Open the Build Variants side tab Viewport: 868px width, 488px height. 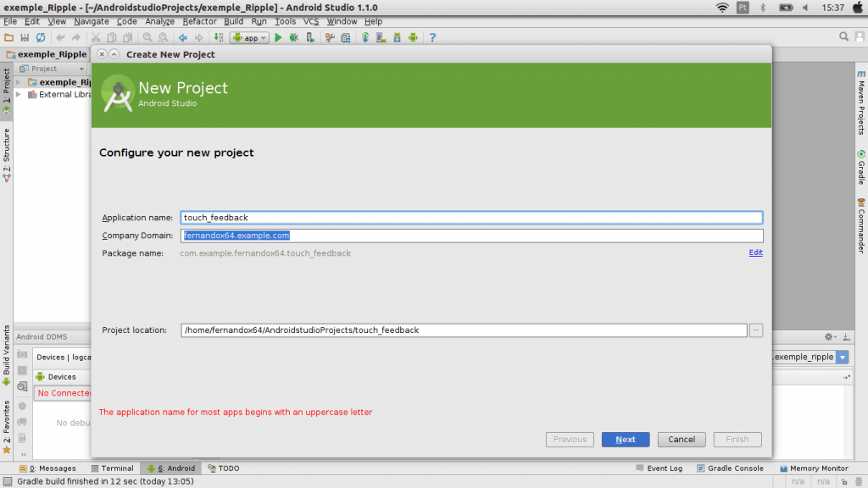(x=7, y=355)
